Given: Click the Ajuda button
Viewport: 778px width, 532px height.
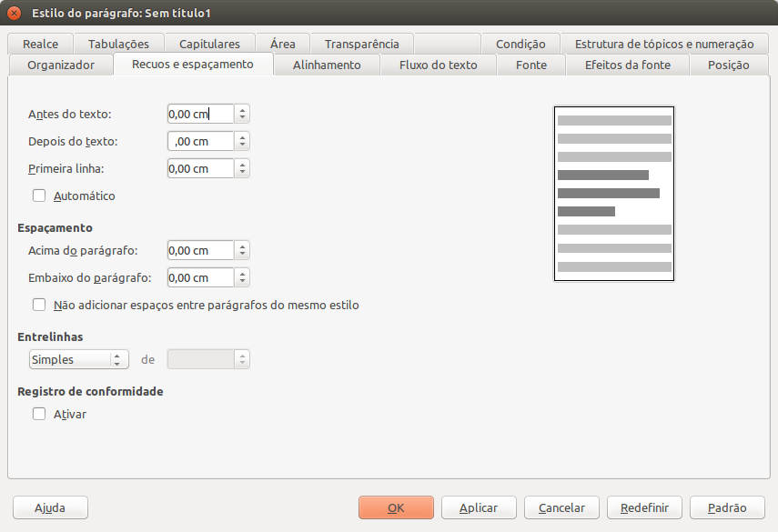Looking at the screenshot, I should 50,507.
